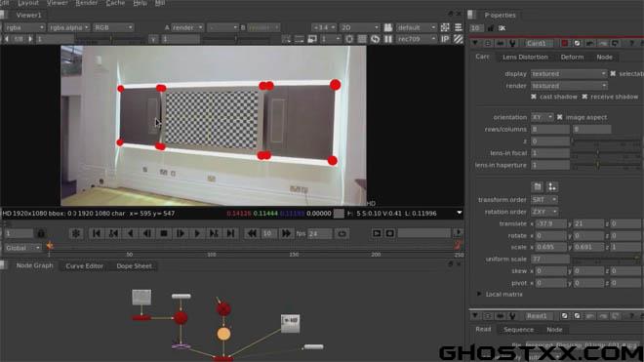
Task: Click the clear properties panel icon
Action: tap(502, 28)
